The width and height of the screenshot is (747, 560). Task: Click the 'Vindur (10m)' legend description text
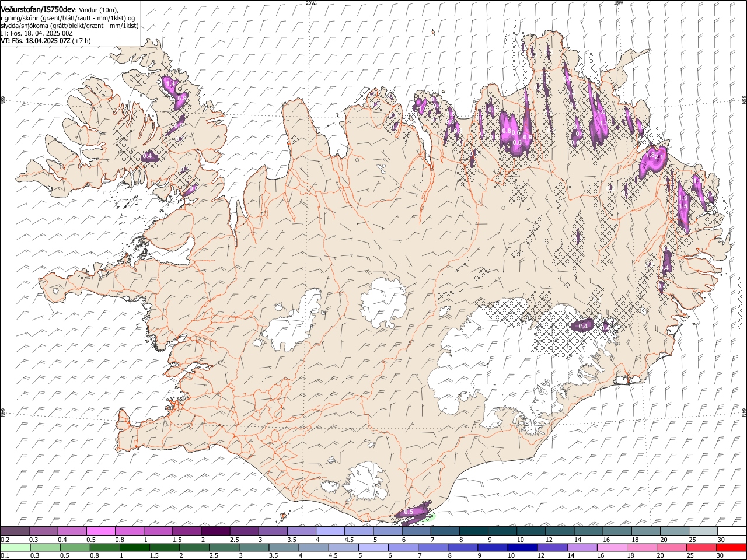tap(99, 10)
